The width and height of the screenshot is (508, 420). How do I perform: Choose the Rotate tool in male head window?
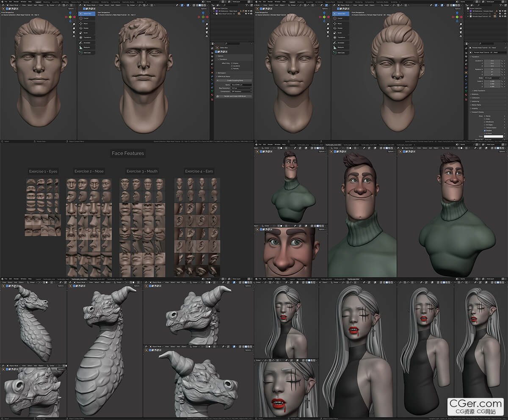coord(86,28)
